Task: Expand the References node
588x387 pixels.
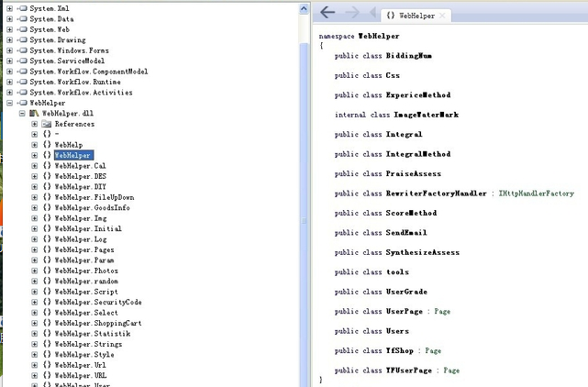Action: click(x=34, y=124)
